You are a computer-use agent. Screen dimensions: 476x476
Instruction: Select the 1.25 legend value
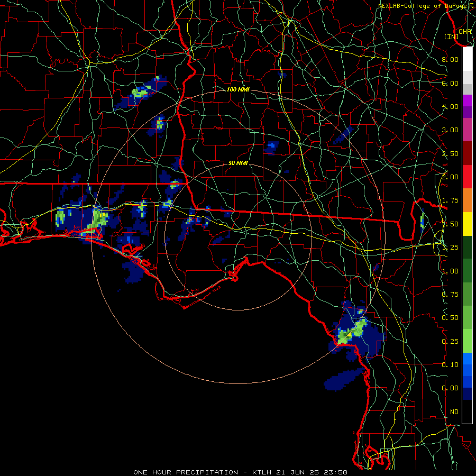pos(450,248)
